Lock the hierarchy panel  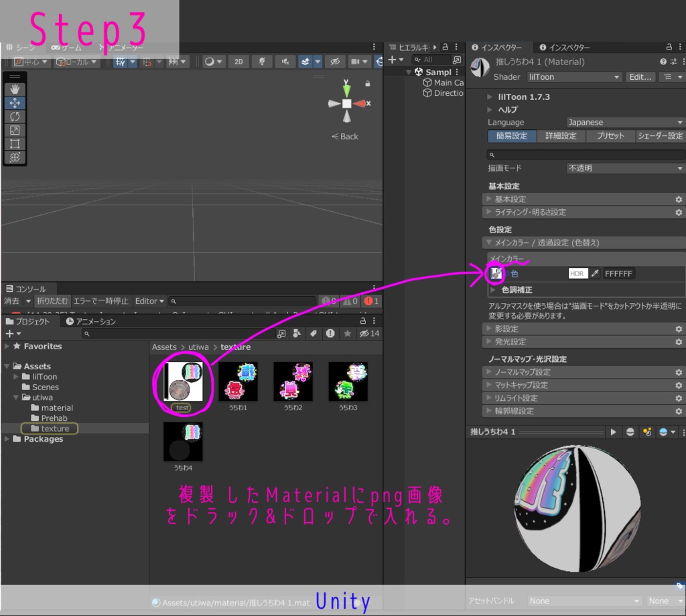(445, 47)
